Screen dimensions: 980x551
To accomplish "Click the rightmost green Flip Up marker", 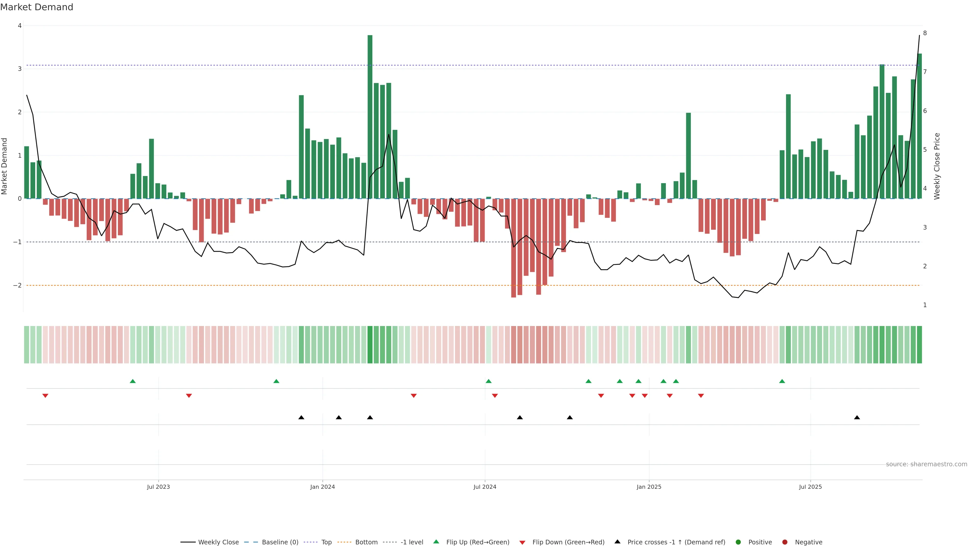I will 782,381.
